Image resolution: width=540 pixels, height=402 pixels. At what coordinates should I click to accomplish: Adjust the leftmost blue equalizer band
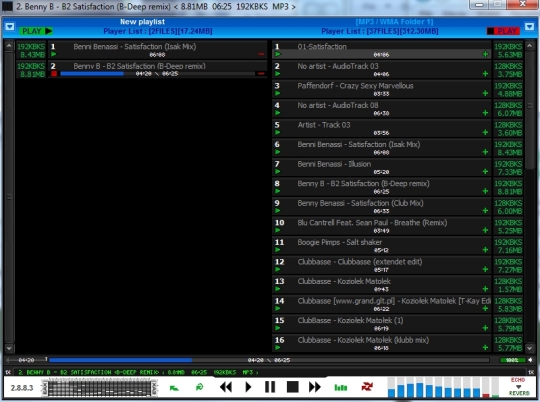point(392,388)
